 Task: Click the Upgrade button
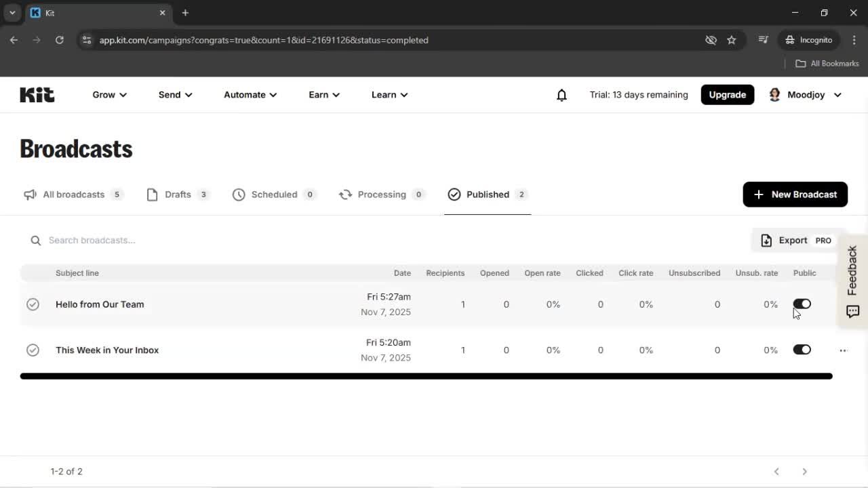[727, 94]
